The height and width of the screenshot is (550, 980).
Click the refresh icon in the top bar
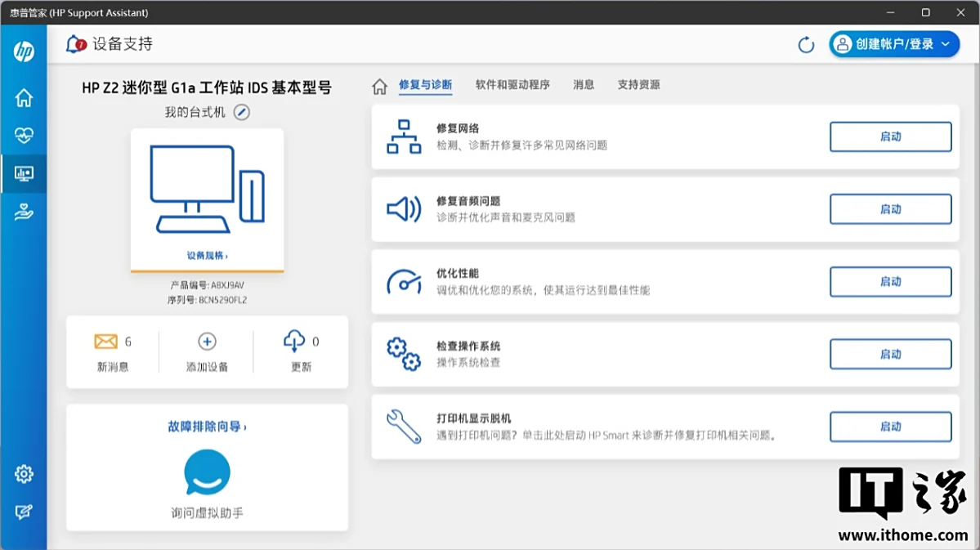[x=806, y=45]
